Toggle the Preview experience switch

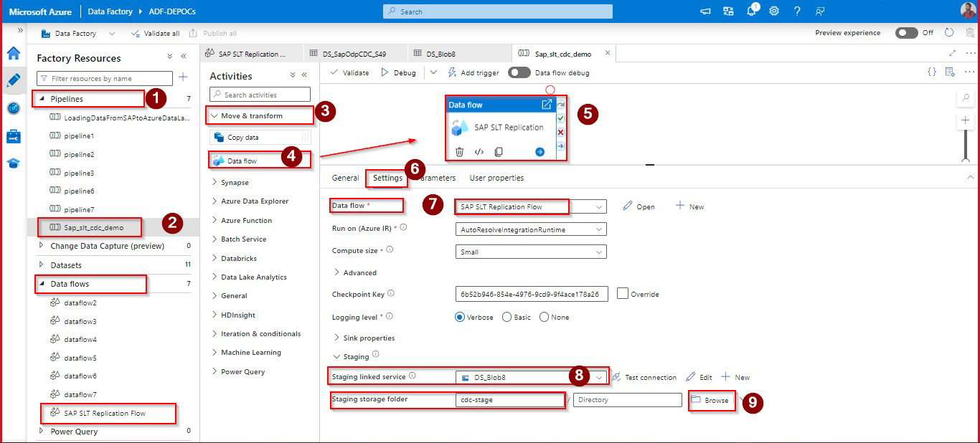(x=906, y=33)
